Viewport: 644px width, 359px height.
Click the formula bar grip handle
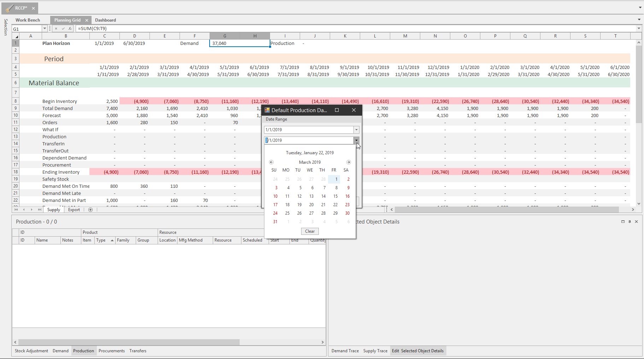pyautogui.click(x=50, y=29)
